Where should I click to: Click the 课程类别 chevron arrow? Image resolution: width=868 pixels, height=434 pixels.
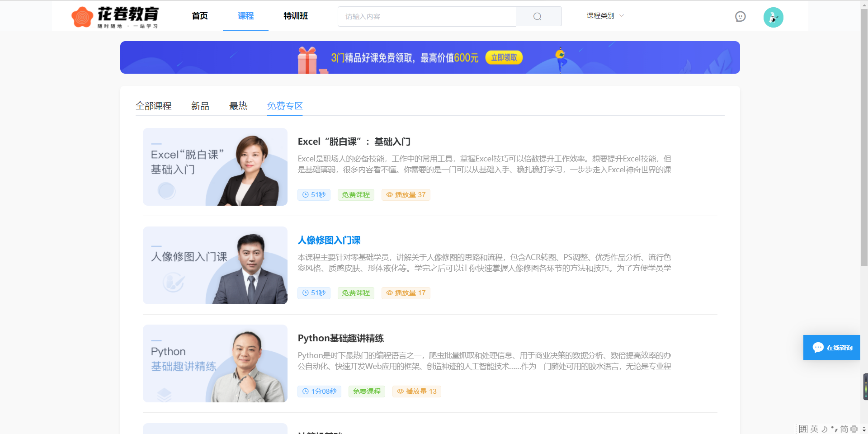click(x=622, y=16)
